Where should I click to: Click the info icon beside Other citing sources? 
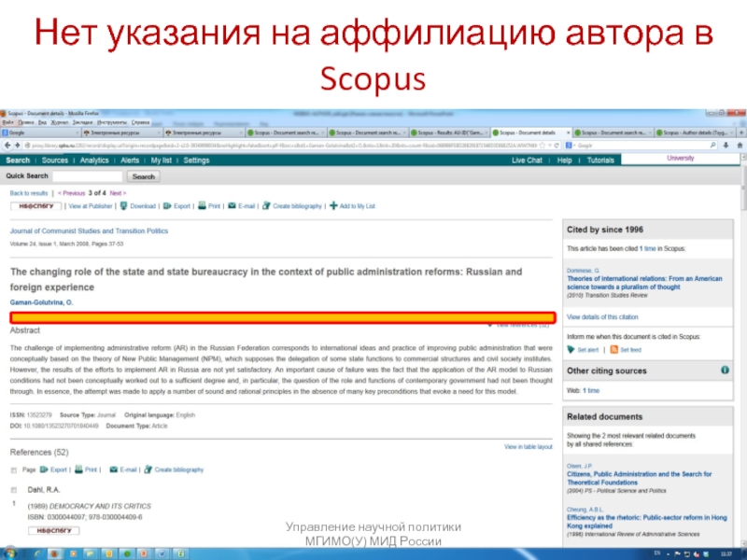point(725,370)
